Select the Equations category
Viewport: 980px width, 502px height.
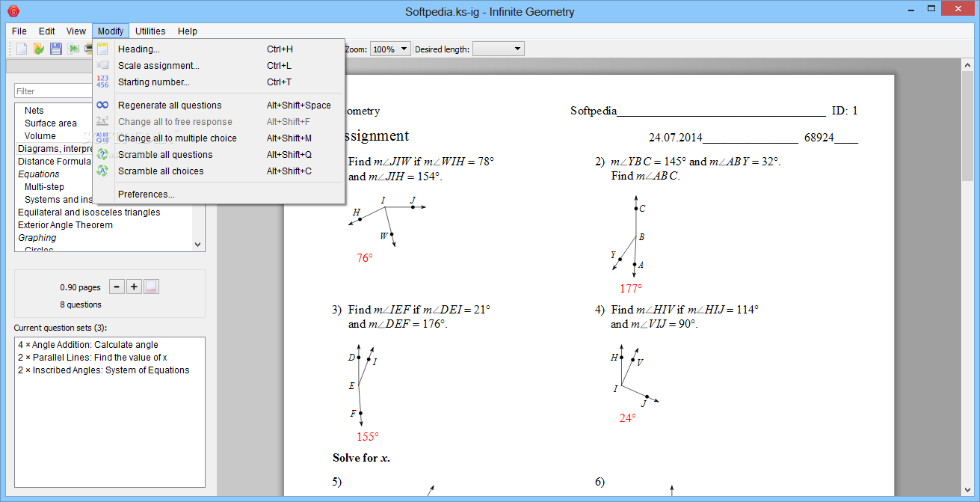(39, 174)
